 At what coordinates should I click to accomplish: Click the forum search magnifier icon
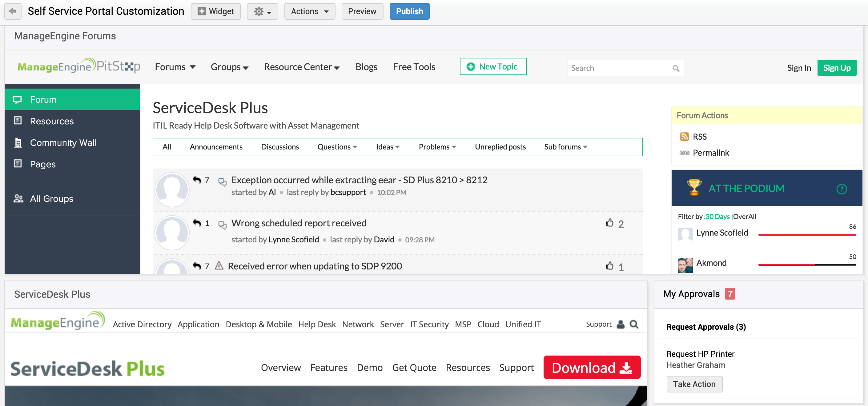click(676, 68)
